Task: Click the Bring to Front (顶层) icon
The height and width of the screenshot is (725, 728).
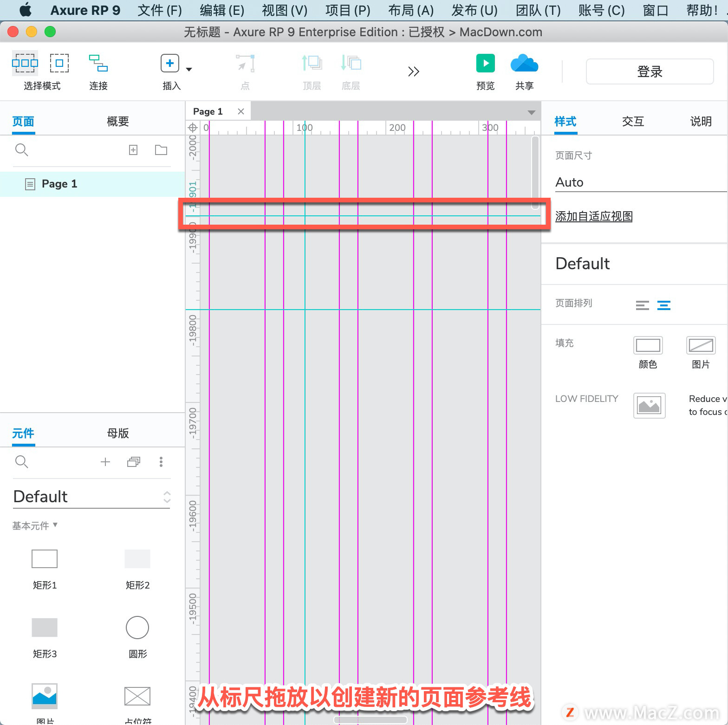Action: click(312, 63)
